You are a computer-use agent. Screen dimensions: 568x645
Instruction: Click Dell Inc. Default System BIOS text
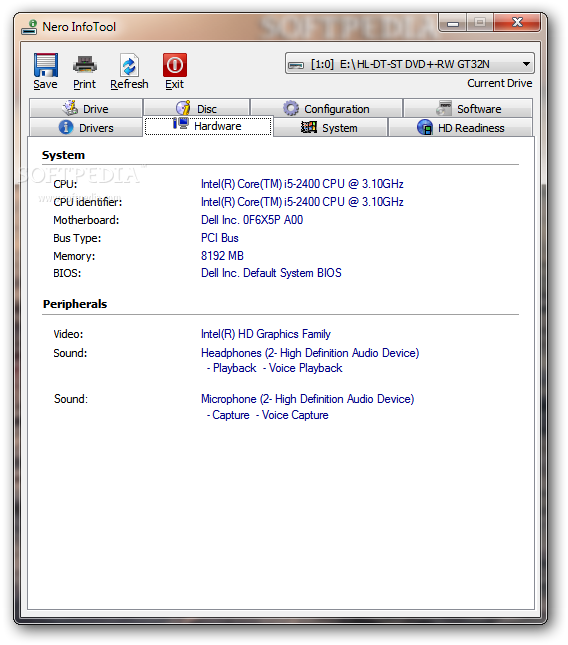271,273
